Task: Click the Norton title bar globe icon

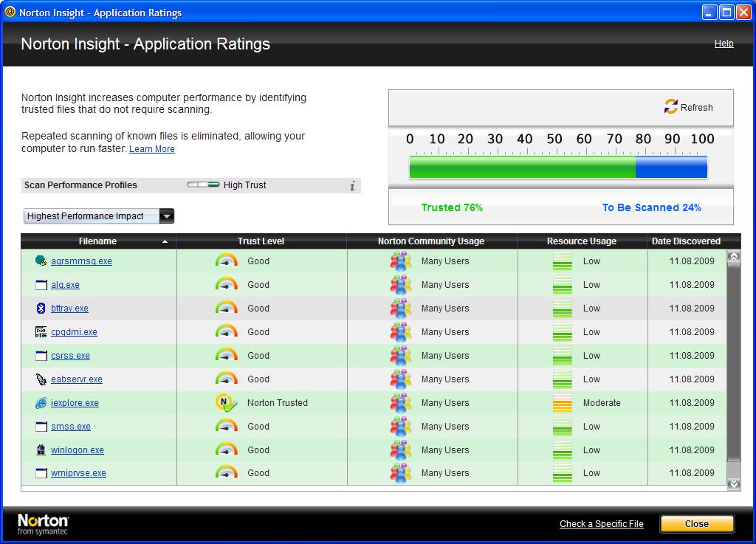Action: (10, 12)
